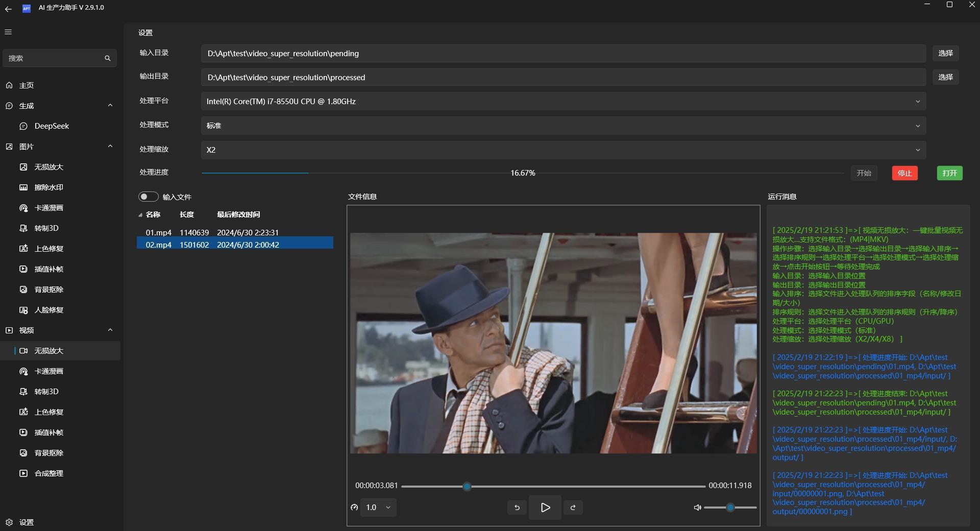Open image 上色修复 tool

[x=60, y=249]
